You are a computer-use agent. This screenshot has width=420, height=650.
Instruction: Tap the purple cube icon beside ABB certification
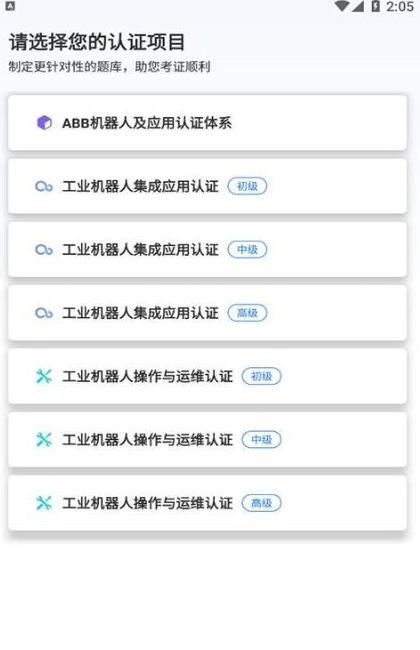coord(44,123)
